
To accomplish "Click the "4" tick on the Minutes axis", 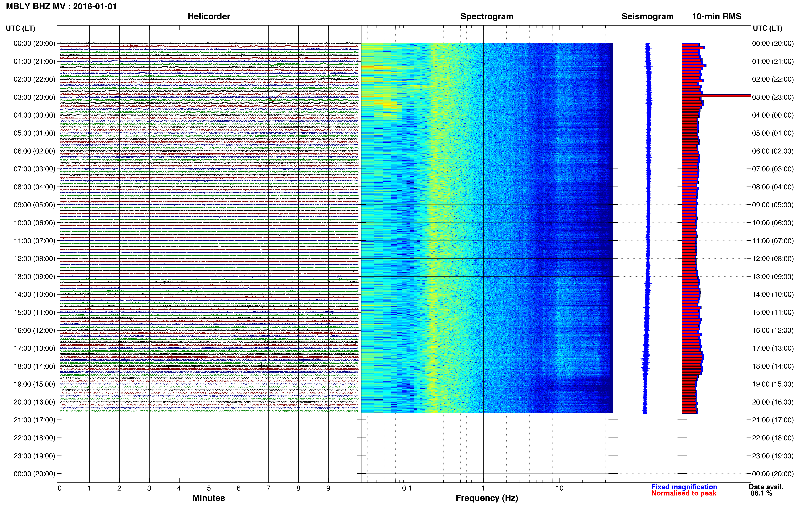I will (179, 488).
